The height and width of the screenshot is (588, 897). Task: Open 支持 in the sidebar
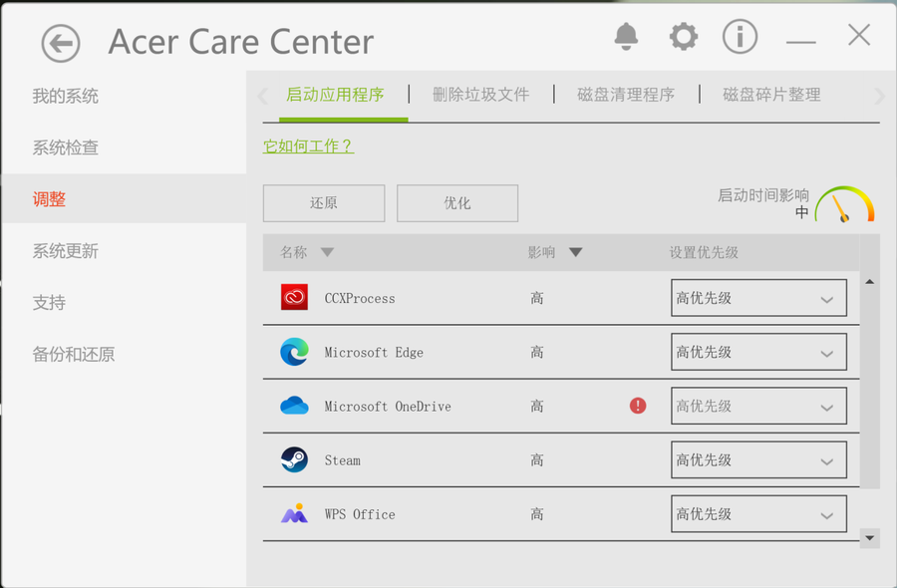(49, 302)
